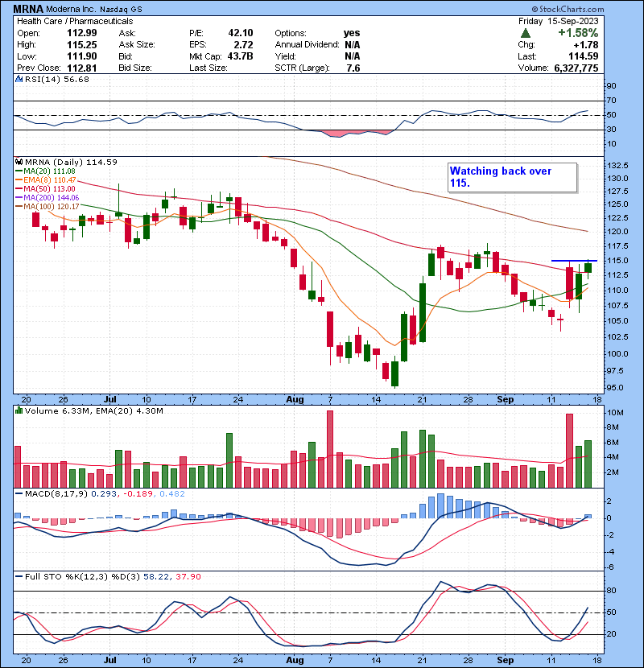Click the 100.0 price axis label
The image size is (644, 668).
coord(617,353)
